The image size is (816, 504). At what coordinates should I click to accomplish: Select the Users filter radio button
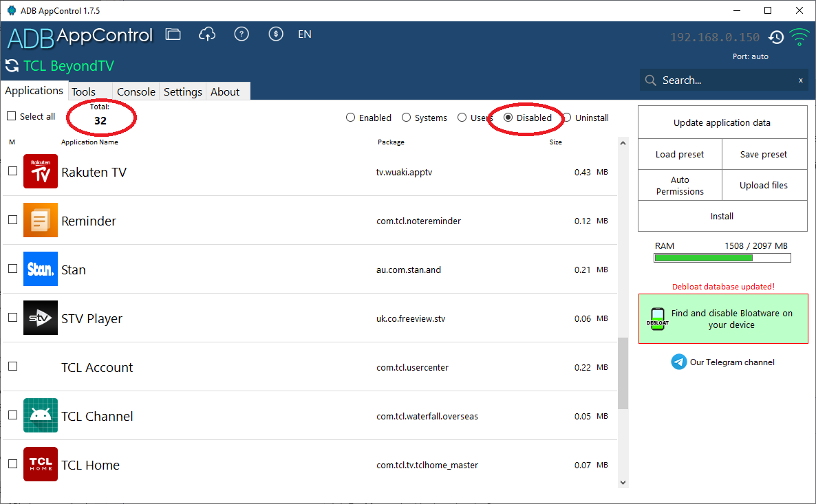coord(462,118)
